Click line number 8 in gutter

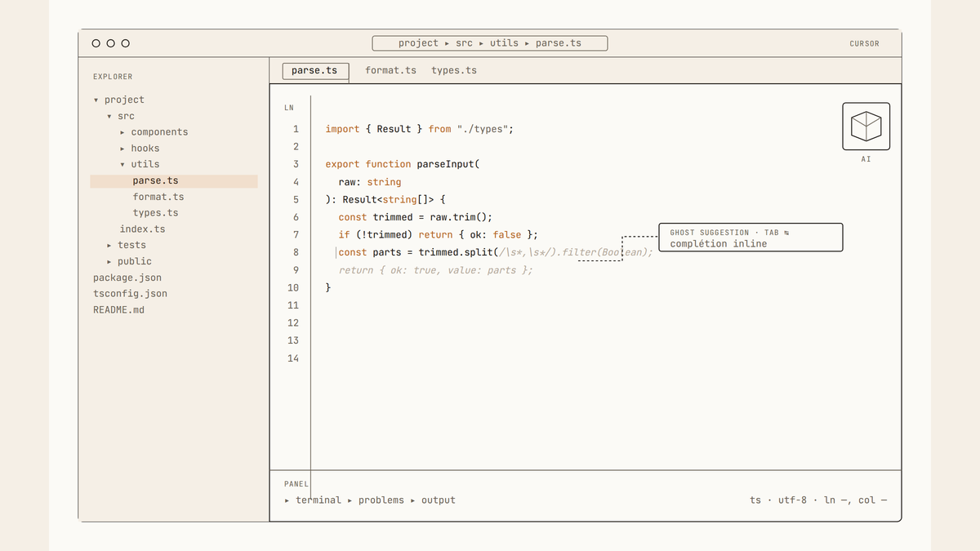point(296,252)
